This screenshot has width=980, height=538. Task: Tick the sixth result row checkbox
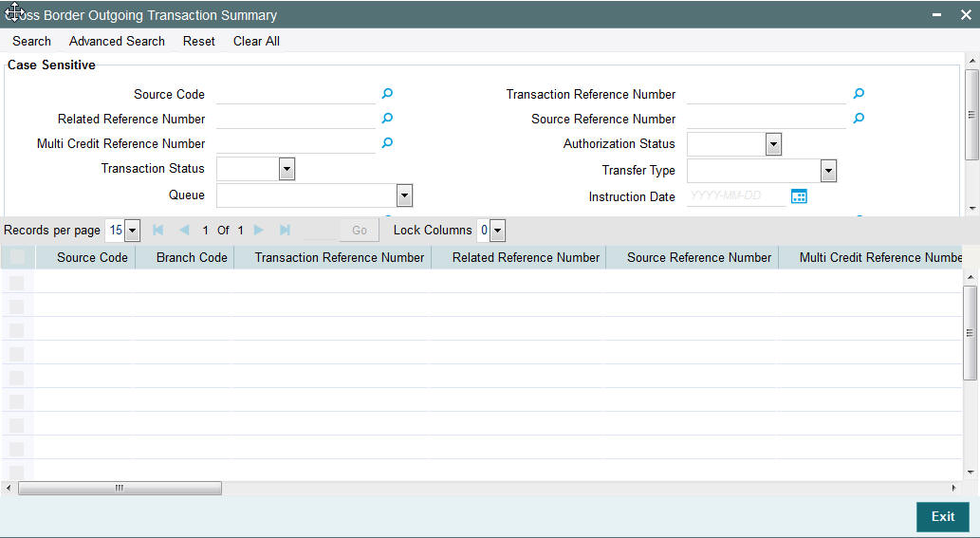(17, 401)
